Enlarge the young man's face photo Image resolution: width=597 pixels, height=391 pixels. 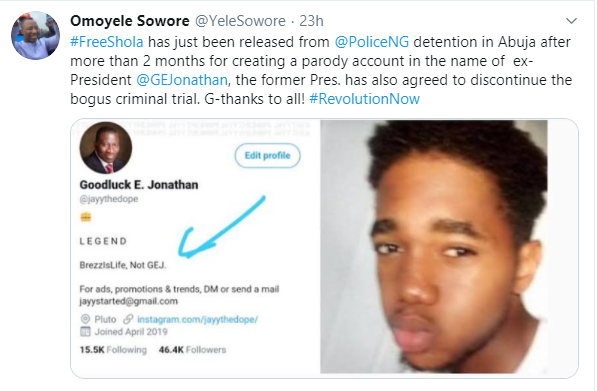434,247
